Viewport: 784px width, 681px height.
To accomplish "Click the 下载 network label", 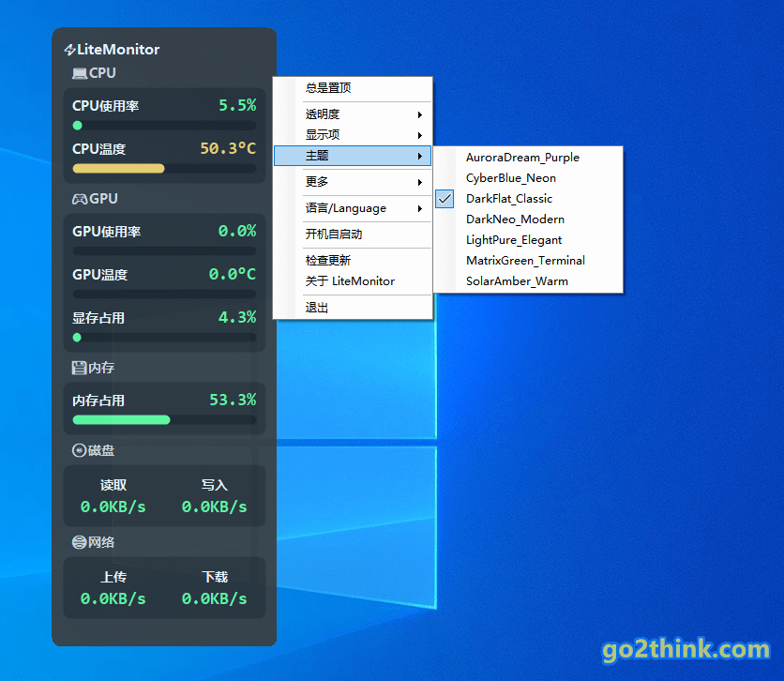I will 215,577.
